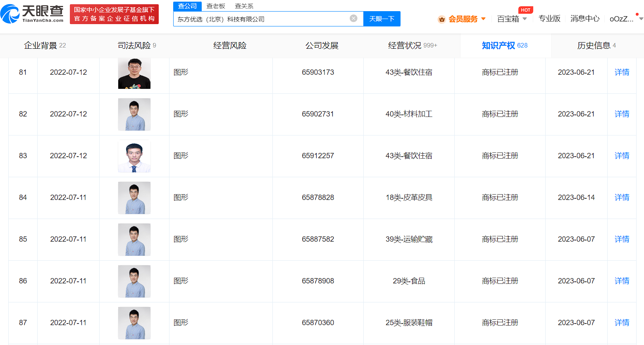Clear search text with the X icon

pyautogui.click(x=353, y=19)
